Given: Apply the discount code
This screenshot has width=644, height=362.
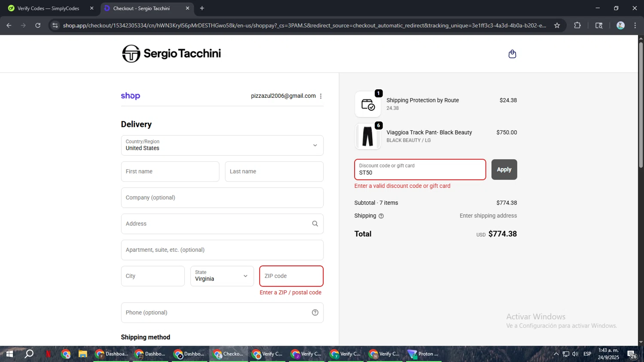Looking at the screenshot, I should tap(504, 169).
